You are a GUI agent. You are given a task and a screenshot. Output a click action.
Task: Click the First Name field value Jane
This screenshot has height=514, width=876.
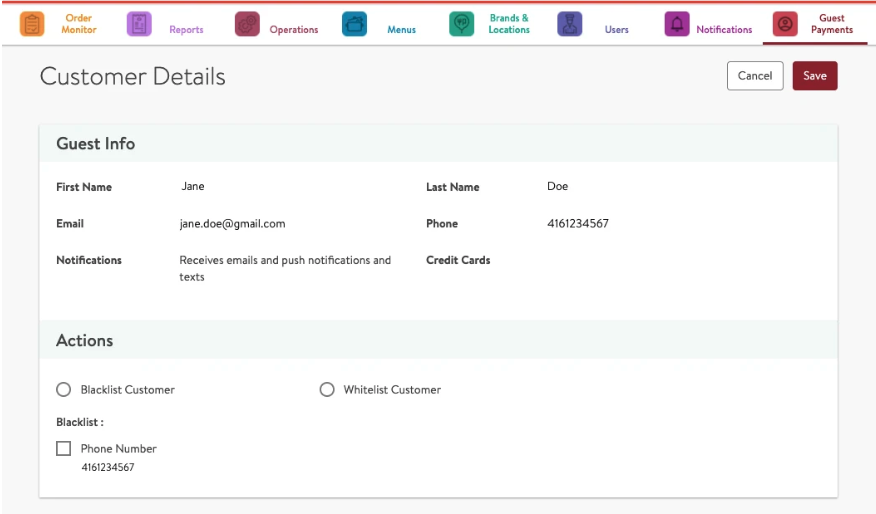[x=193, y=186]
